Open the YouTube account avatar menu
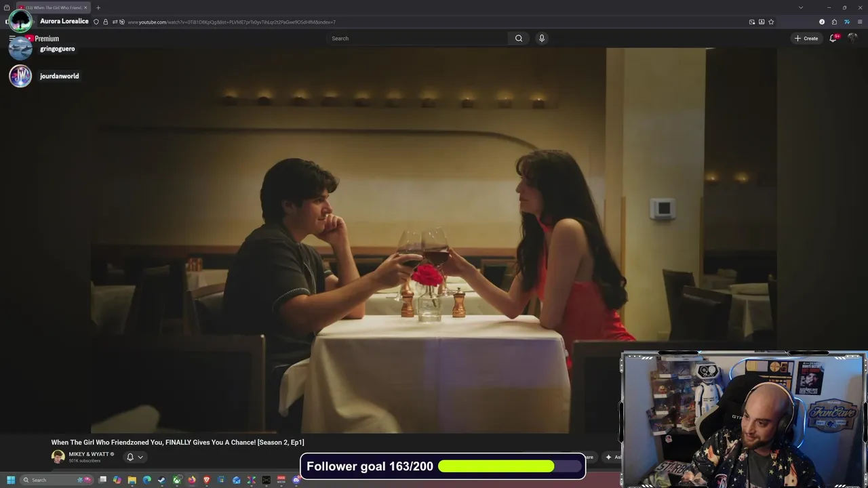The height and width of the screenshot is (488, 868). 853,38
